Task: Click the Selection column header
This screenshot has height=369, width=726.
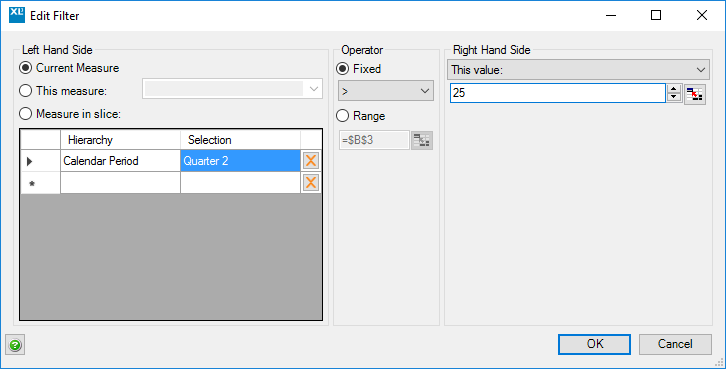Action: (240, 140)
